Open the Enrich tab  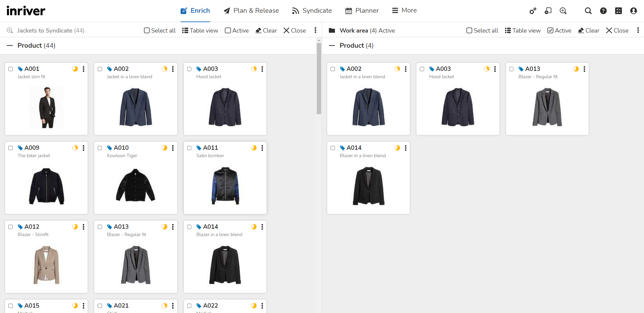(195, 11)
